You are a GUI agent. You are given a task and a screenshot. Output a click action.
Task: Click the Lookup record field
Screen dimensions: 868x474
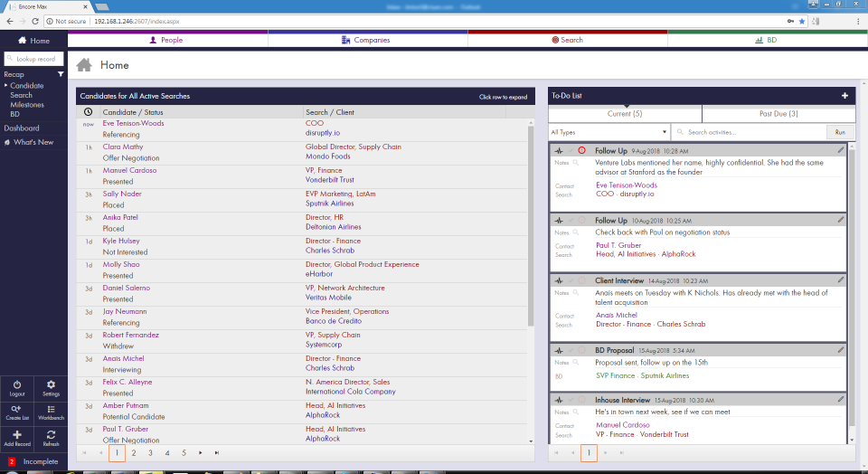33,59
